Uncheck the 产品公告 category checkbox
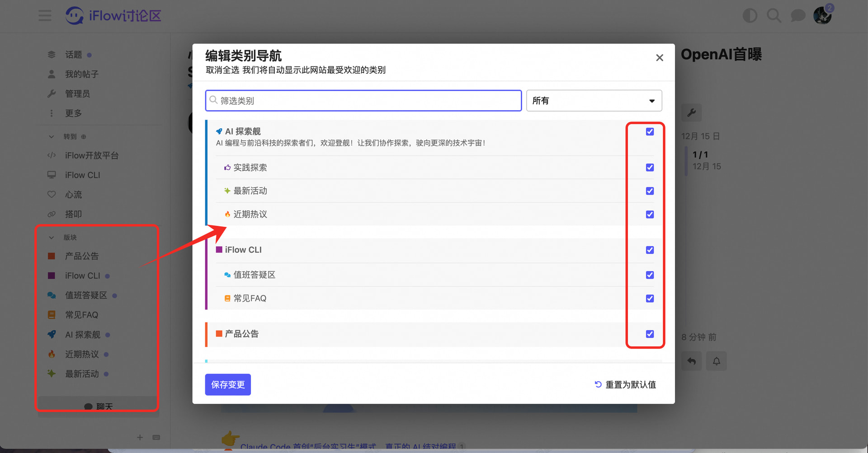The height and width of the screenshot is (453, 868). 650,334
